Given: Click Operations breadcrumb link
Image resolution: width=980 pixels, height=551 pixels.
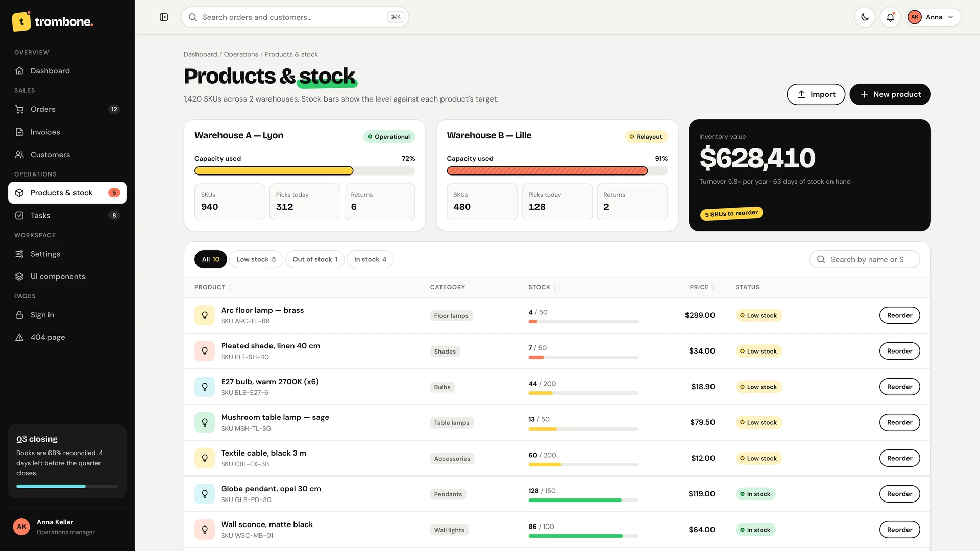Looking at the screenshot, I should [241, 54].
